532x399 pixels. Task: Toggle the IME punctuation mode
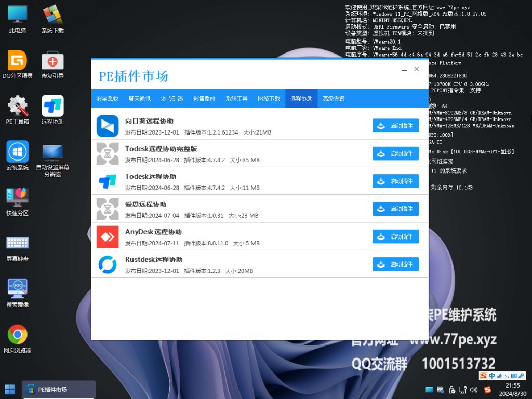(507, 376)
